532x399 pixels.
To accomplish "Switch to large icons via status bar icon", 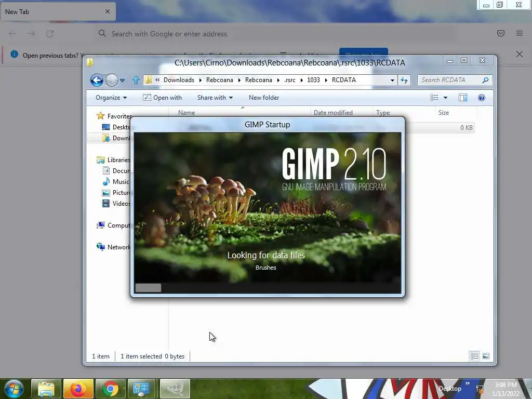I will point(486,356).
